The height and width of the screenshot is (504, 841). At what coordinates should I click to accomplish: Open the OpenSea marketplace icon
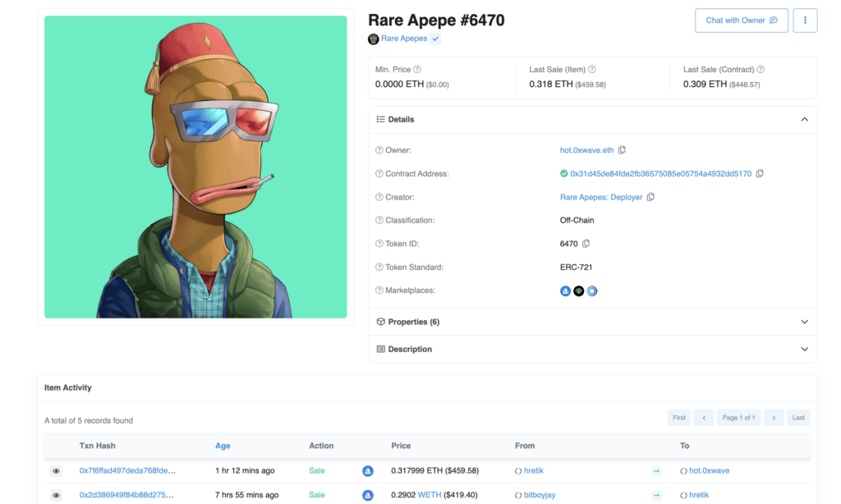pos(565,291)
